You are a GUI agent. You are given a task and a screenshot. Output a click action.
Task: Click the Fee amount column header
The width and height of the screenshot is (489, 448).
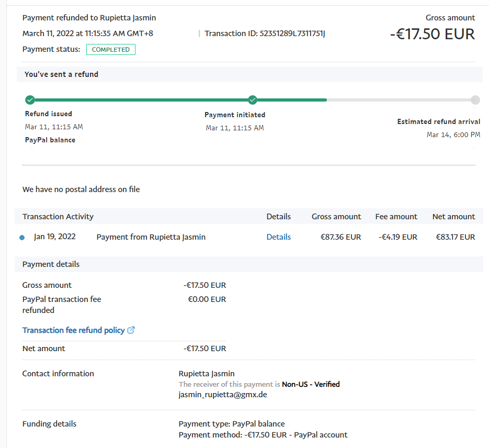(x=396, y=217)
